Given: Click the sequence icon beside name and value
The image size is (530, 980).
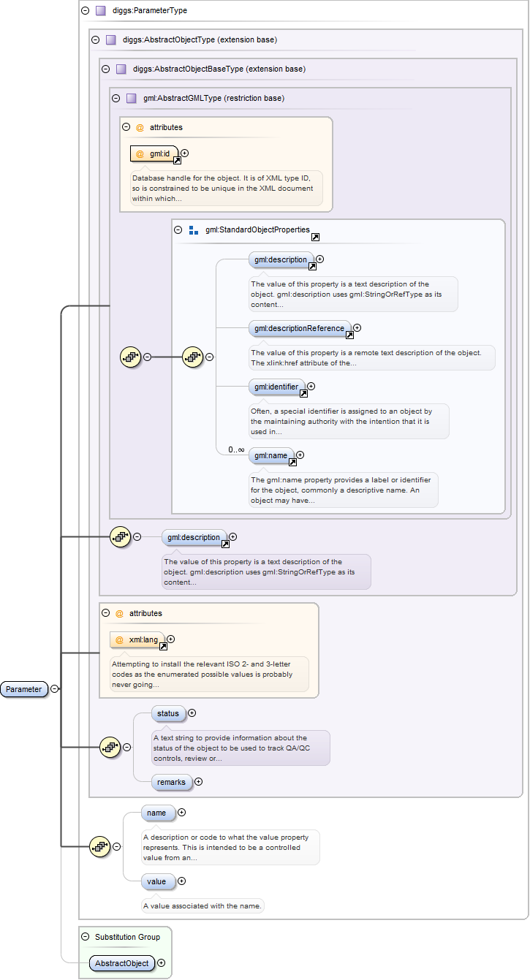Looking at the screenshot, I should point(99,847).
